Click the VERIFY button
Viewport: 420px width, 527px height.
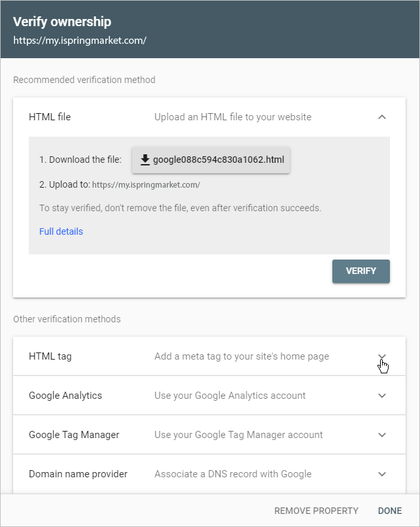click(x=361, y=271)
